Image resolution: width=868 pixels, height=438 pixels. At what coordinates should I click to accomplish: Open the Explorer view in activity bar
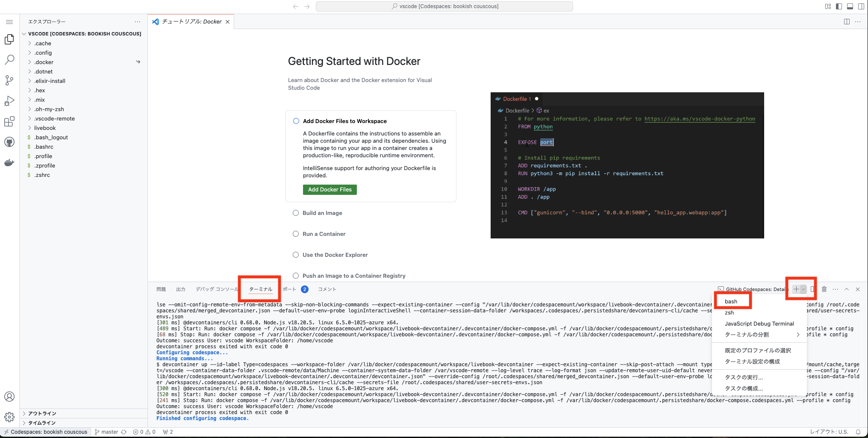(x=9, y=39)
